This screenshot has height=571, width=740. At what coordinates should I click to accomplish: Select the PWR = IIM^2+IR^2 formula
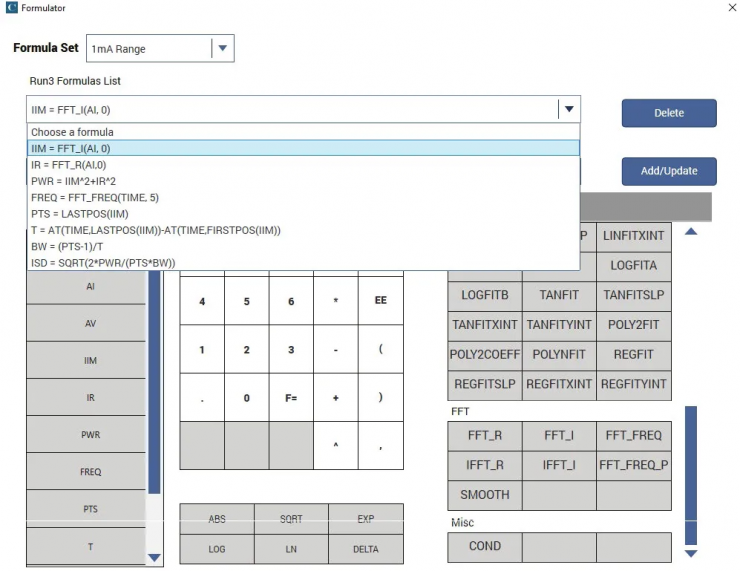(x=74, y=181)
